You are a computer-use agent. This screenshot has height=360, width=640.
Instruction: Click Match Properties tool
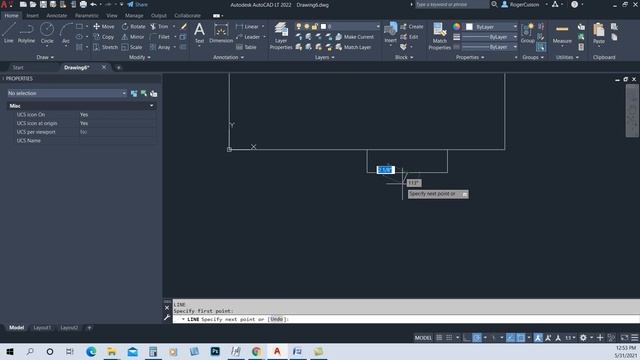(440, 36)
